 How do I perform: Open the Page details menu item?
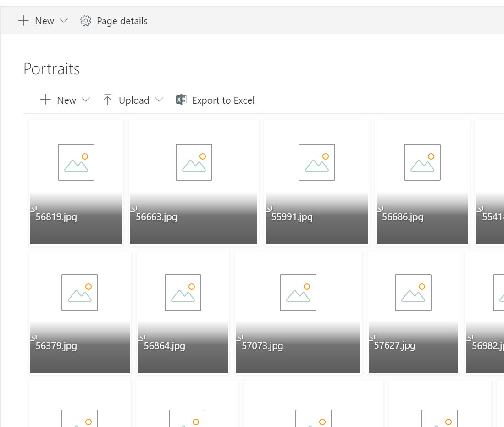(122, 21)
